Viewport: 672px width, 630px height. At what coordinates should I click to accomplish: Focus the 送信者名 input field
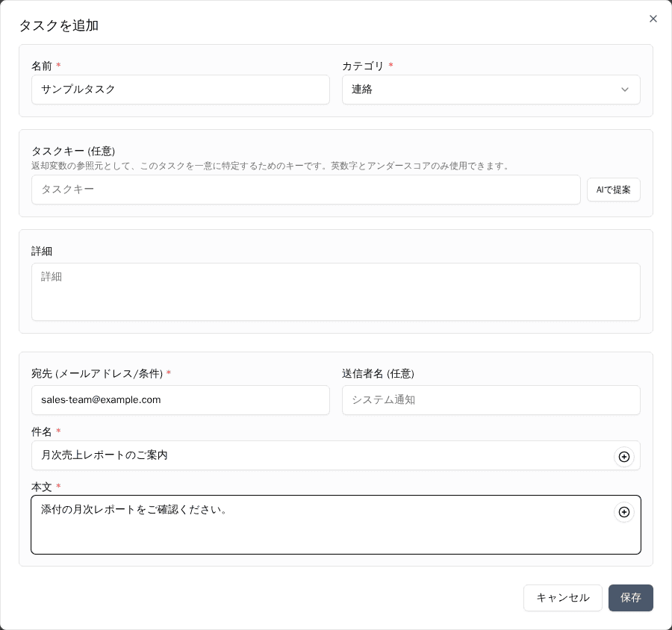[491, 400]
